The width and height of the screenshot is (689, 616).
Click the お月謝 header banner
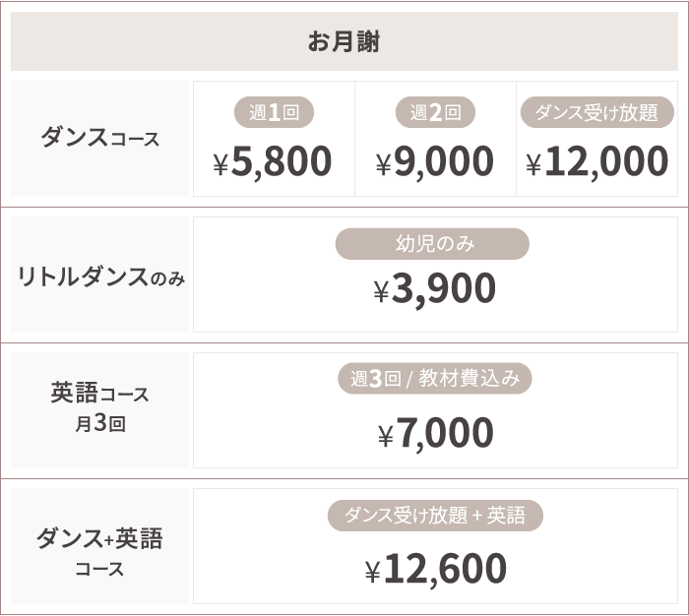coord(344,41)
